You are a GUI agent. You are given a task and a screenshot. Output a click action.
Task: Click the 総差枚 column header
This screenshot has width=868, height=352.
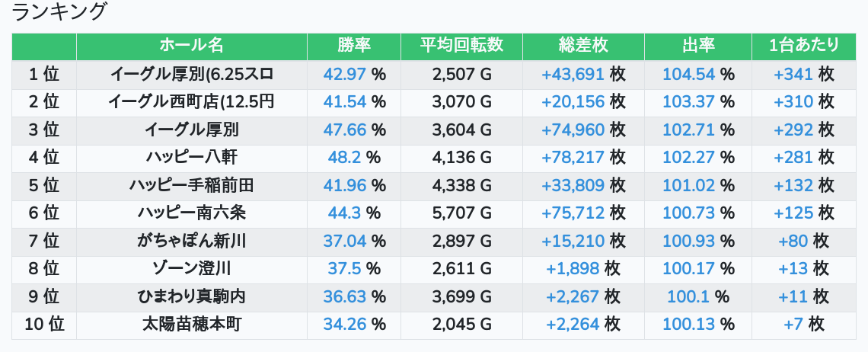point(583,46)
